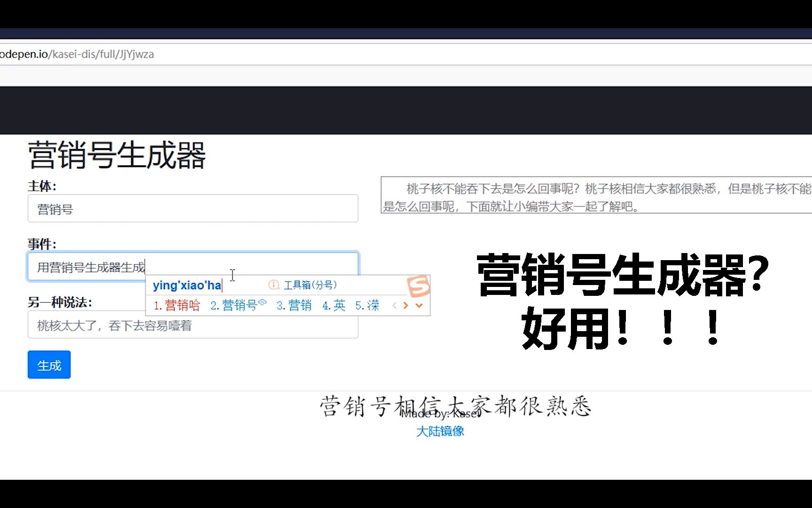
Task: Go to next IME candidate page
Action: click(x=406, y=306)
